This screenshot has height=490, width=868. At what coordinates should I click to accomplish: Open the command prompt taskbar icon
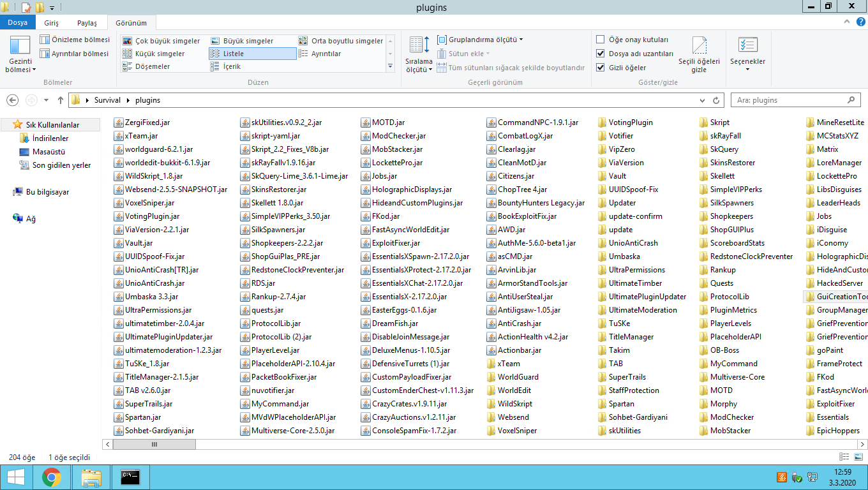coord(130,477)
